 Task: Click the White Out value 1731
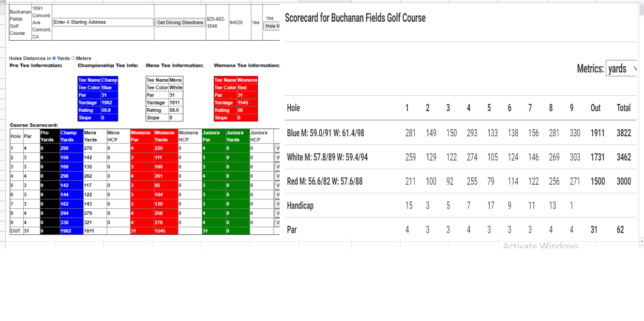[598, 157]
